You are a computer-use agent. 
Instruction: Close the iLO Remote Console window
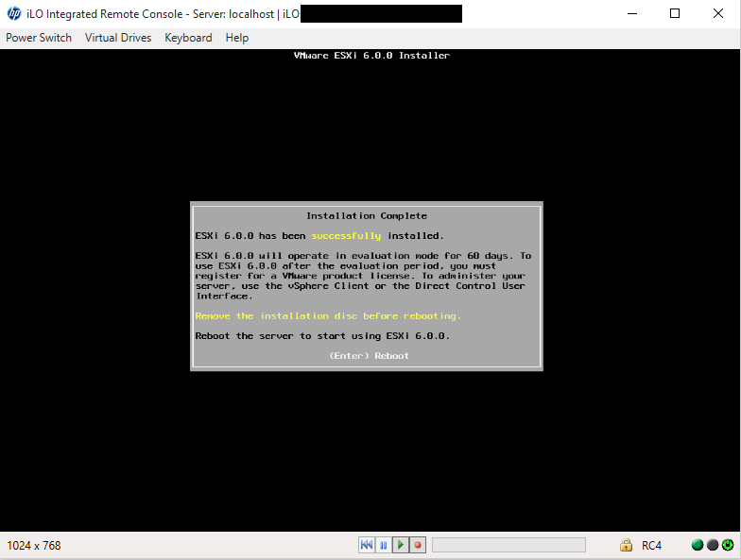pyautogui.click(x=718, y=13)
